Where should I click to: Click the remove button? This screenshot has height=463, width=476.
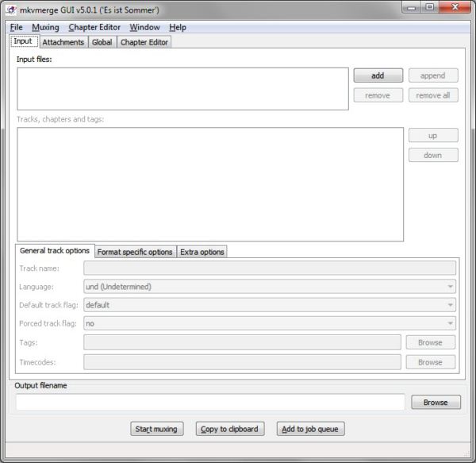coord(378,95)
